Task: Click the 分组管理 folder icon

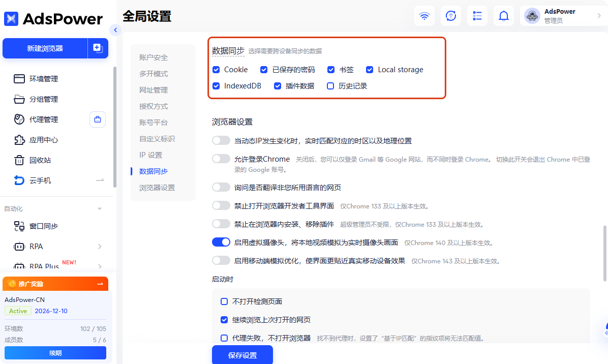Action: 19,99
